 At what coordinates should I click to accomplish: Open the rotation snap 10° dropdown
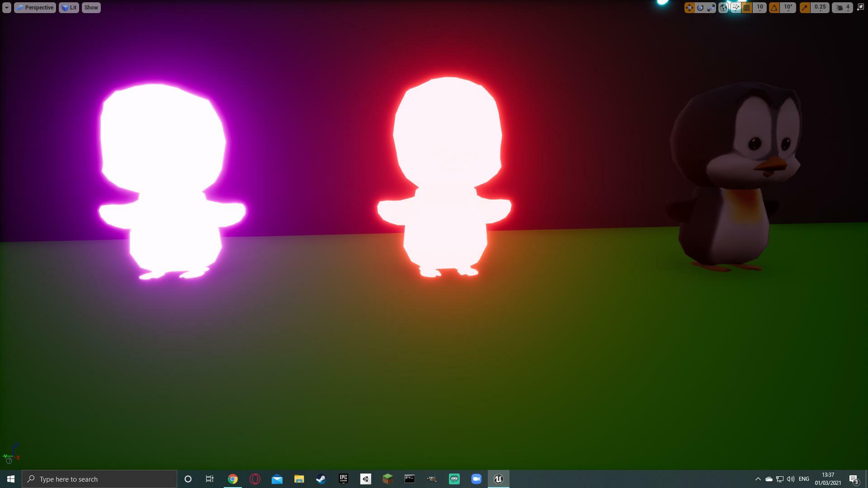point(788,8)
